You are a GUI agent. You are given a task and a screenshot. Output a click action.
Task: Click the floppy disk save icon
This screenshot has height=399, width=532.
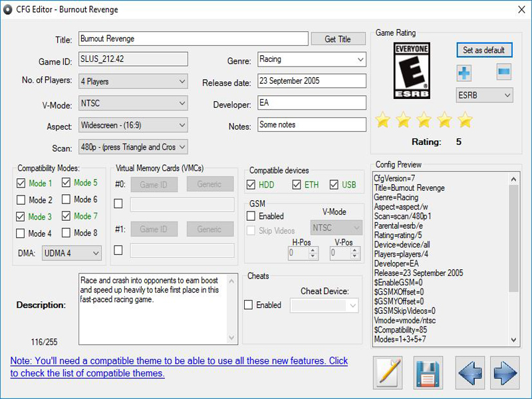428,372
